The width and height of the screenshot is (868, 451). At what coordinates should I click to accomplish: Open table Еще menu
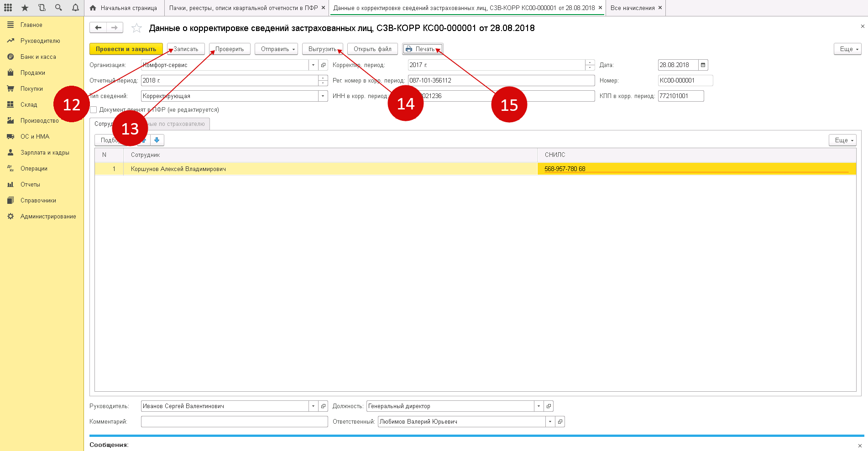point(842,140)
